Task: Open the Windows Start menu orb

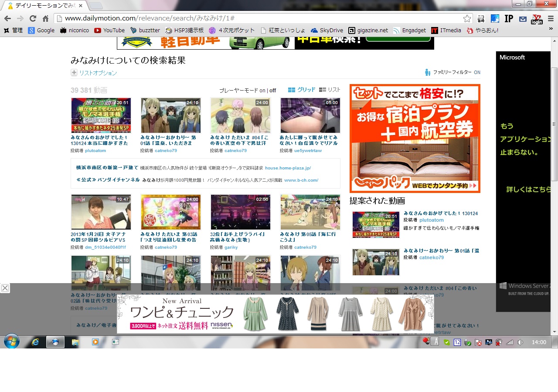Action: click(11, 342)
